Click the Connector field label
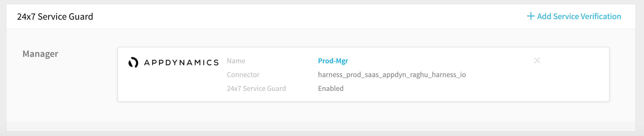644x136 pixels. (x=243, y=75)
